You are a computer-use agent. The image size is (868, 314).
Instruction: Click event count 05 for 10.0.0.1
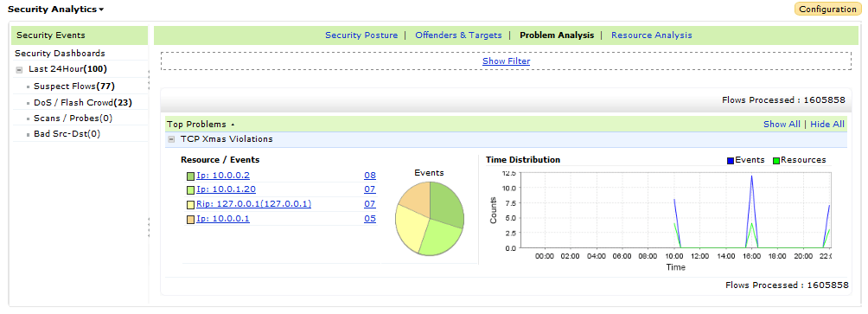click(370, 219)
